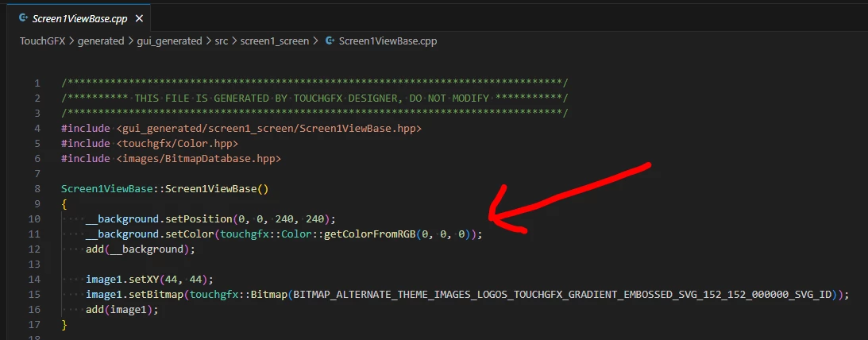Expand the chevron after TouchGFX breadcrumb
This screenshot has height=340, width=868.
click(x=72, y=41)
